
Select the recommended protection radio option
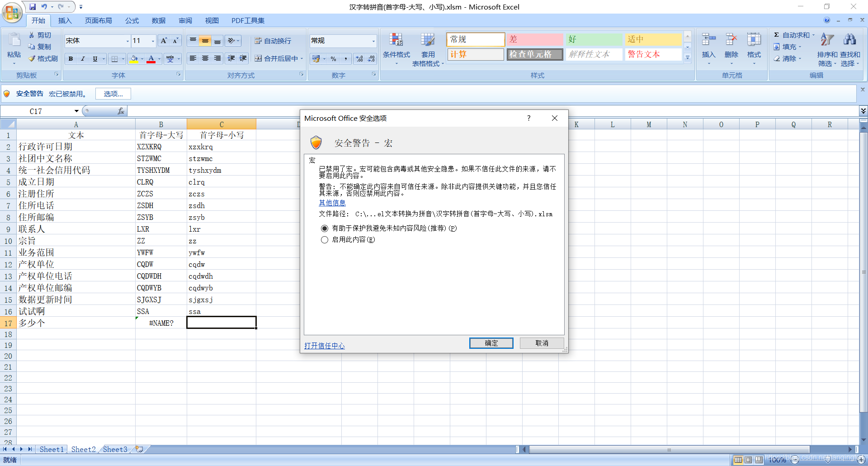pyautogui.click(x=324, y=228)
